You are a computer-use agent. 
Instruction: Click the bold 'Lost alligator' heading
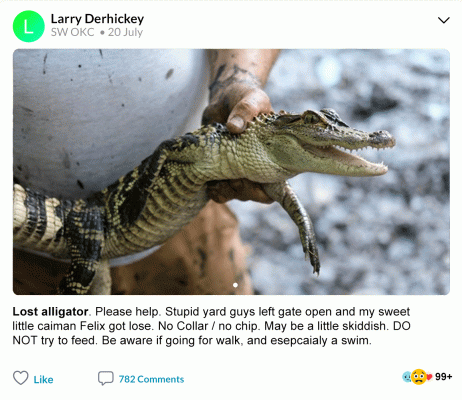coord(50,312)
